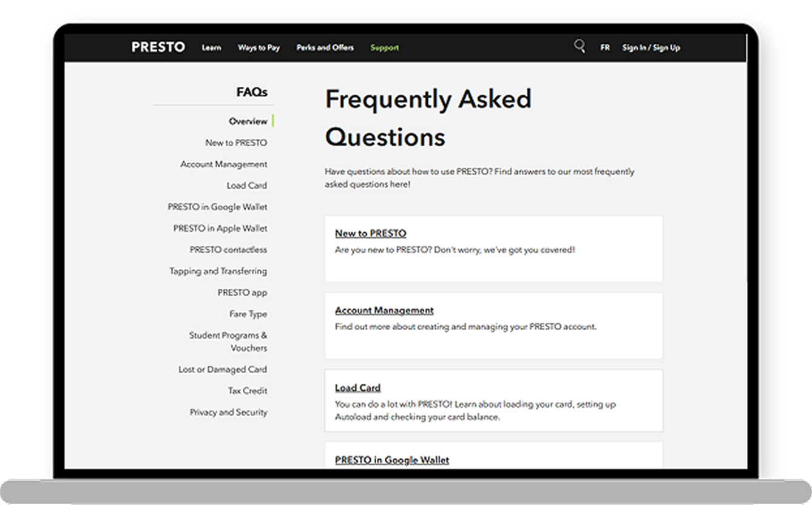Select PRESTO app in sidebar
Viewport: 812px width, 512px height.
point(243,292)
